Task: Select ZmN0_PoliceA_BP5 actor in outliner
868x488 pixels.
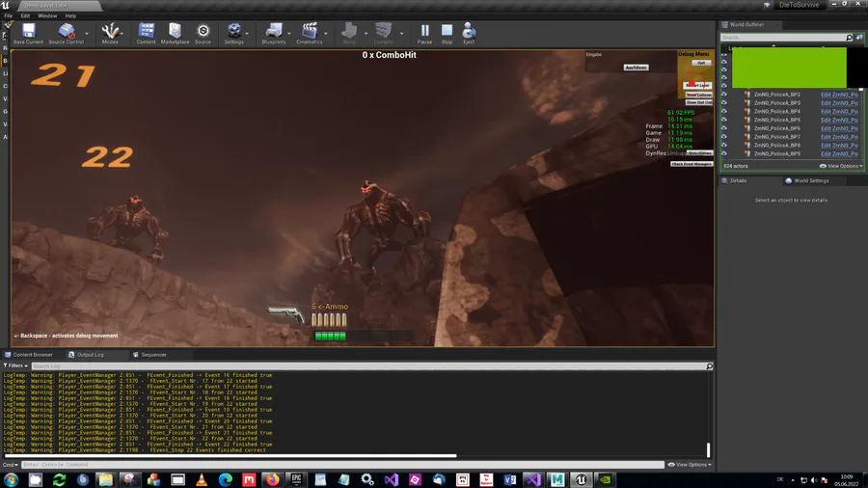Action: click(x=776, y=120)
